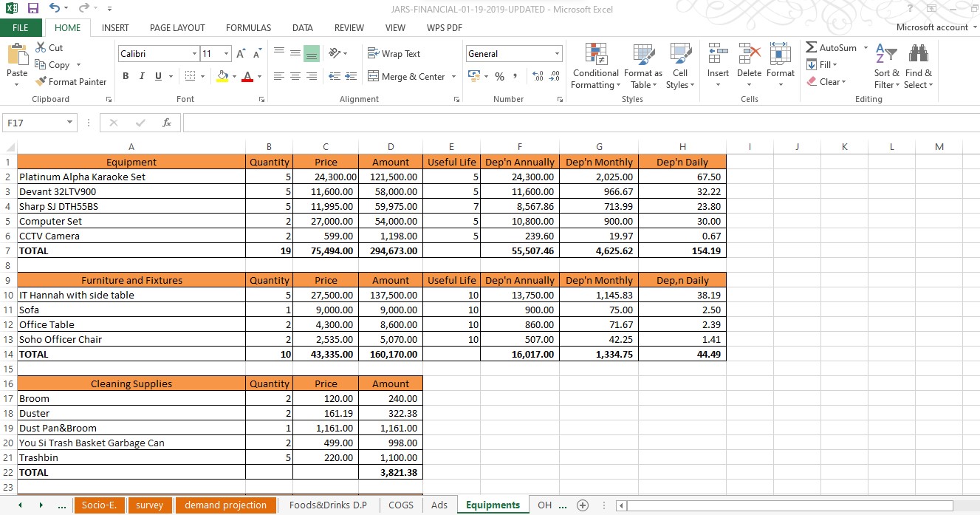Toggle Bold formatting
Image resolution: width=980 pixels, height=515 pixels.
pos(126,76)
